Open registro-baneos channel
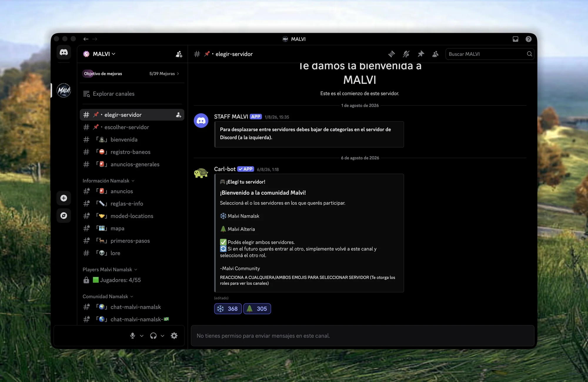588x382 pixels. pyautogui.click(x=132, y=152)
